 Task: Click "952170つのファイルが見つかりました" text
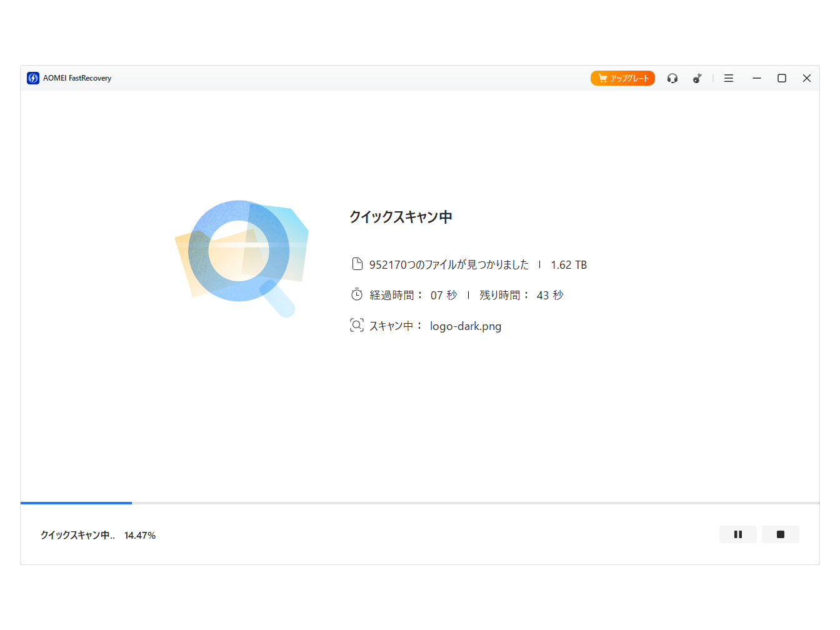pyautogui.click(x=449, y=265)
